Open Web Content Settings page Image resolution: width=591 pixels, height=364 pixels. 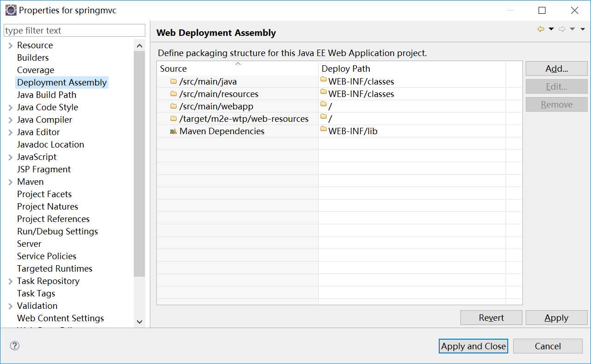coord(60,318)
